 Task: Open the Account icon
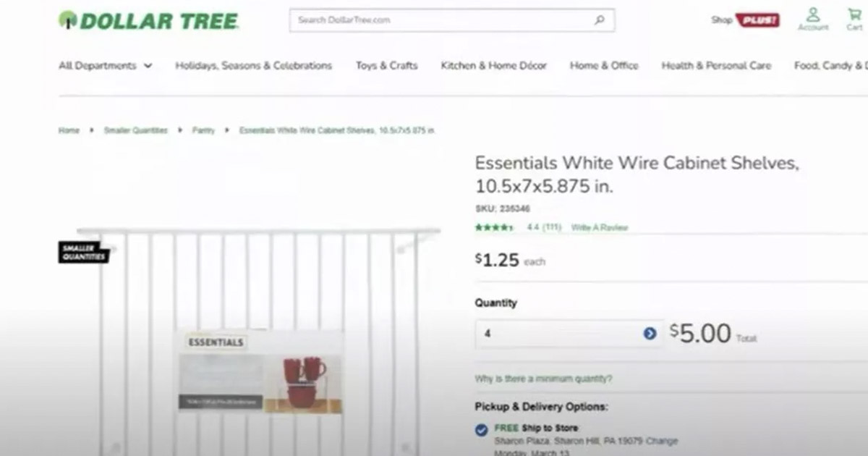tap(812, 18)
